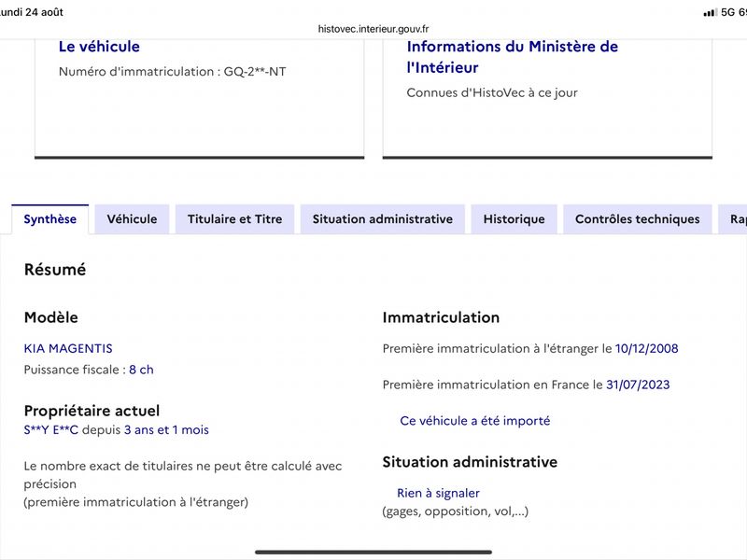Click the date 'lundi 24 août' in status bar
Image resolution: width=747 pixels, height=560 pixels.
pyautogui.click(x=32, y=12)
